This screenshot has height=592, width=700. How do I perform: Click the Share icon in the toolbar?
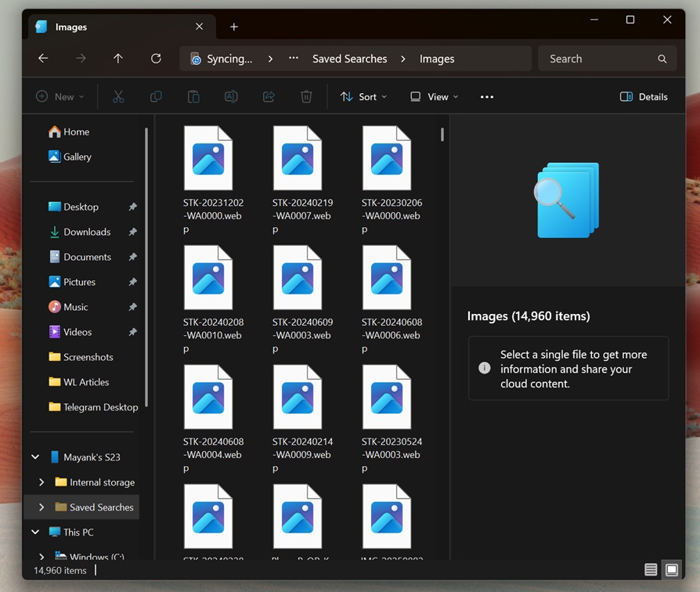269,96
